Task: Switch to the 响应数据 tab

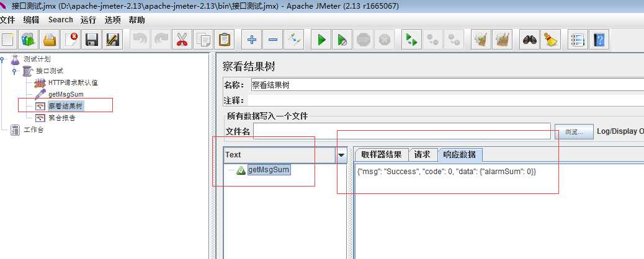Action: click(x=460, y=155)
